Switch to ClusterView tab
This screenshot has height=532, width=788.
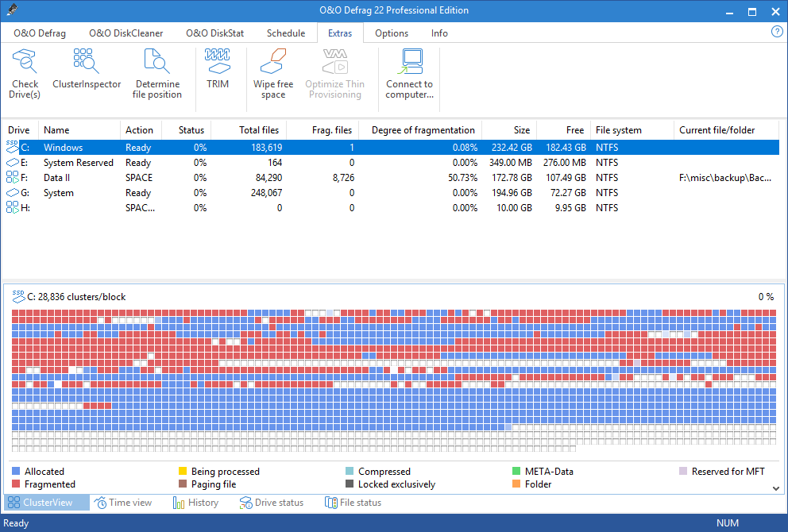(47, 503)
